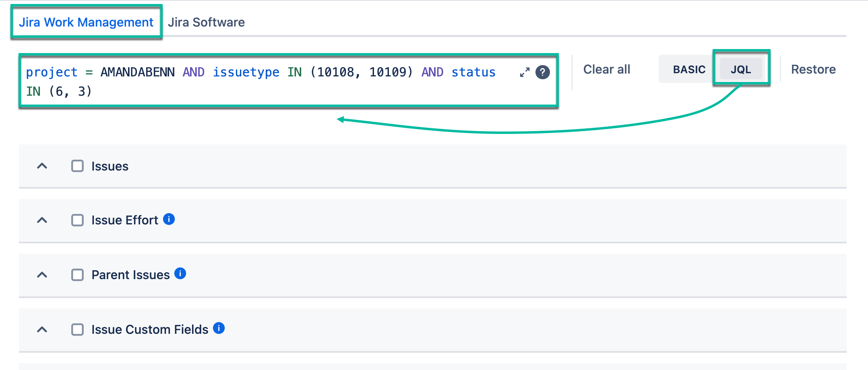Toggle the Issue Custom Fields checkbox
Screen dimensions: 868x370
tap(77, 329)
